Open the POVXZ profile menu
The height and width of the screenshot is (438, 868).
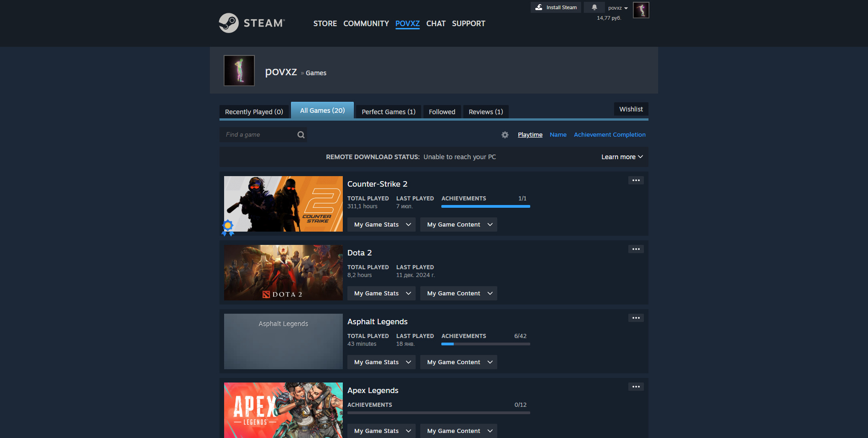407,23
